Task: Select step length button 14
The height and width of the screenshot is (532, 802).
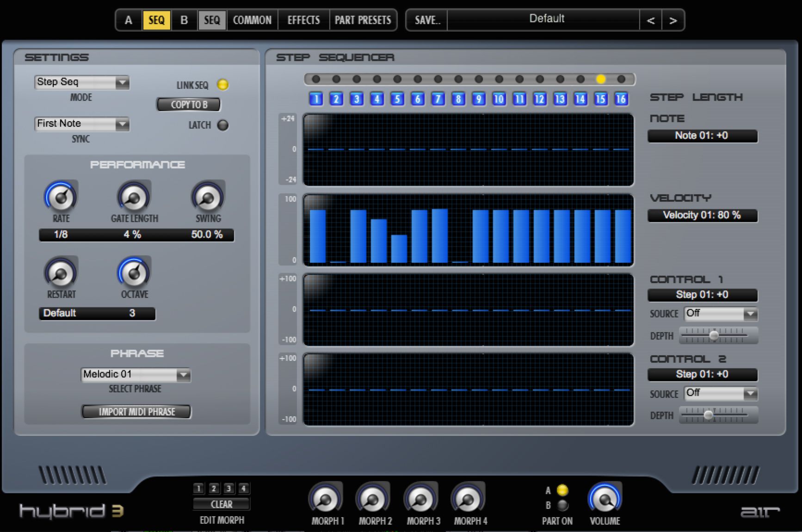Action: click(580, 99)
